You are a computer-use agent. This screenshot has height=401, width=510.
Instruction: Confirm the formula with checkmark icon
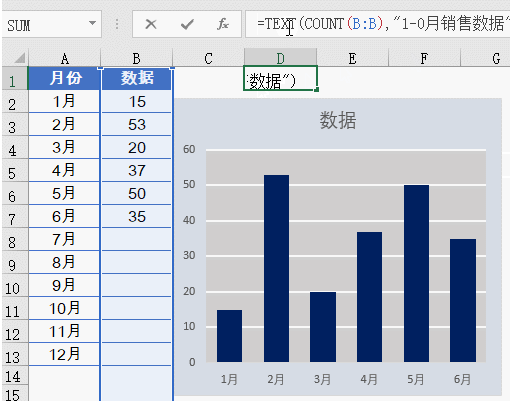pos(187,24)
